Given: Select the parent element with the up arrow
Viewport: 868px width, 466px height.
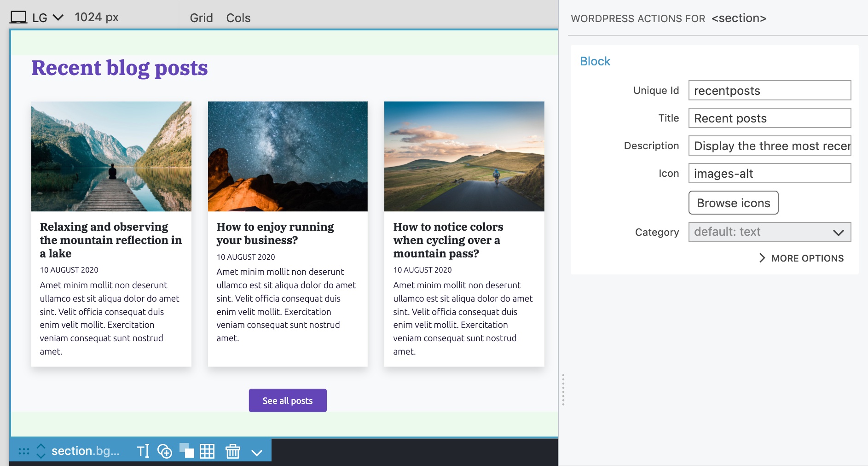Looking at the screenshot, I should point(41,446).
